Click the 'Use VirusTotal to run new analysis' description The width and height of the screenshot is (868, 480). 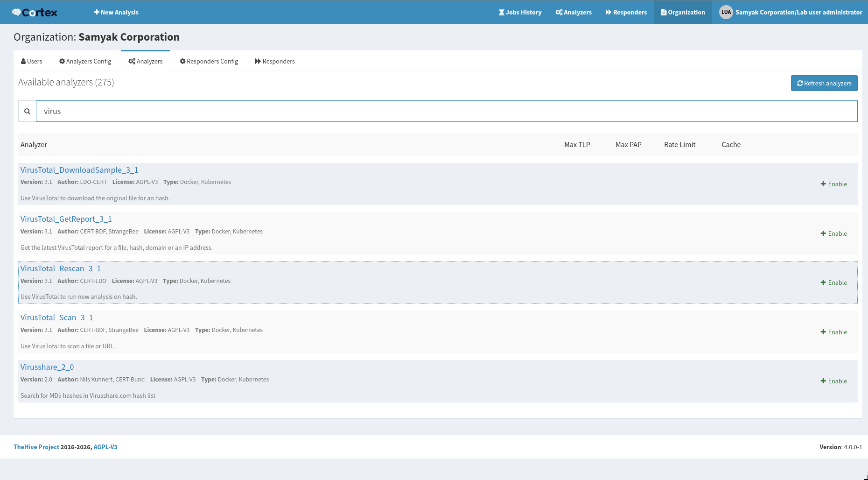[x=79, y=296]
